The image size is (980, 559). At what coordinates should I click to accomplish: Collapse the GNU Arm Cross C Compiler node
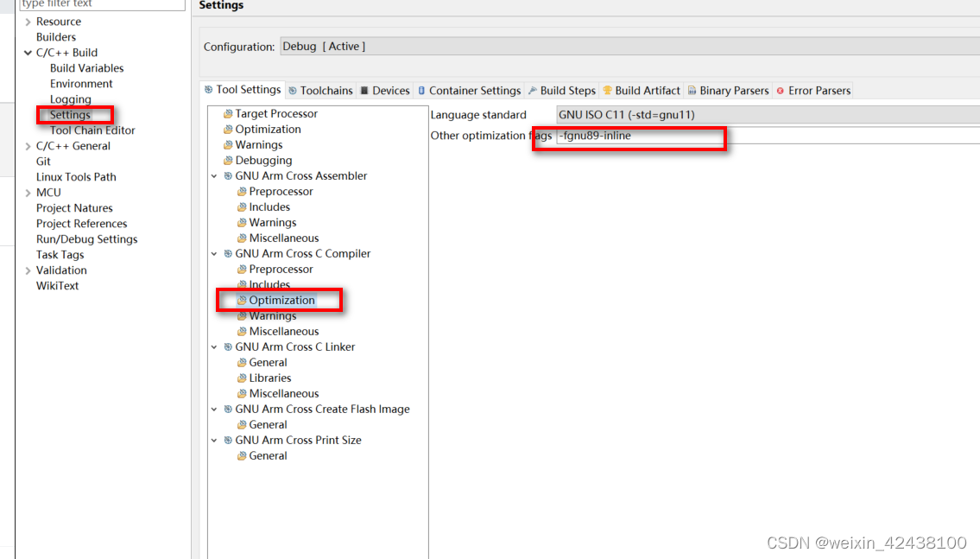coord(214,253)
